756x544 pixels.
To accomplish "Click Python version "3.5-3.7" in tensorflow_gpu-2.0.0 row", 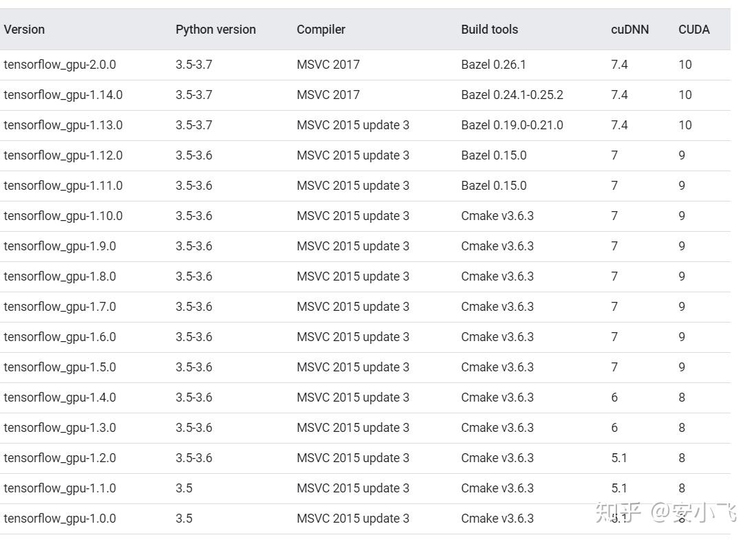I will [194, 65].
